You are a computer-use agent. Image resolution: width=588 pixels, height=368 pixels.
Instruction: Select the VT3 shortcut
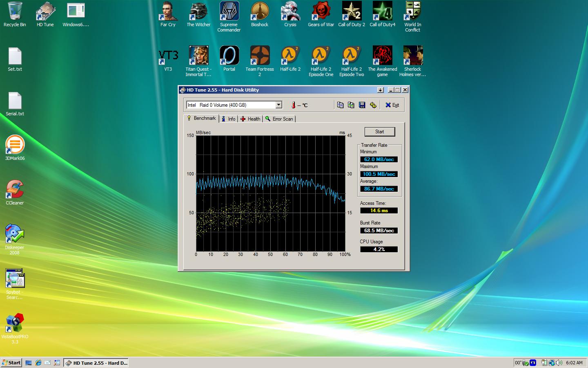point(168,59)
